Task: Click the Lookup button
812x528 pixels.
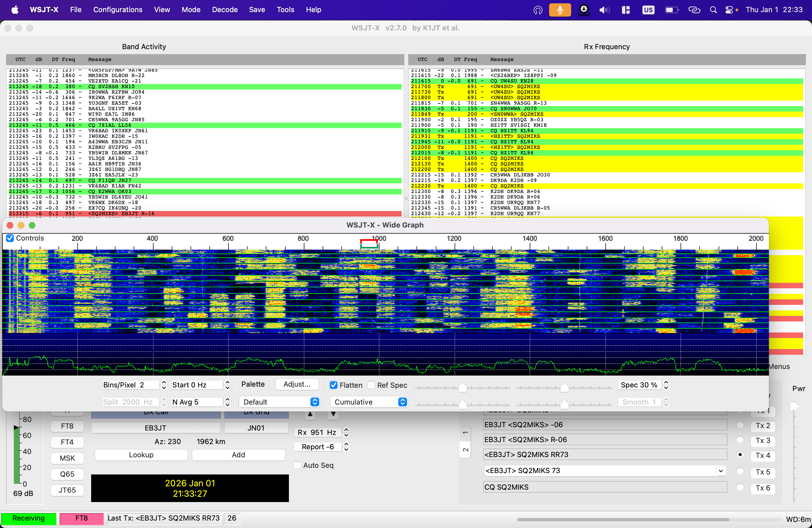Action: point(141,455)
